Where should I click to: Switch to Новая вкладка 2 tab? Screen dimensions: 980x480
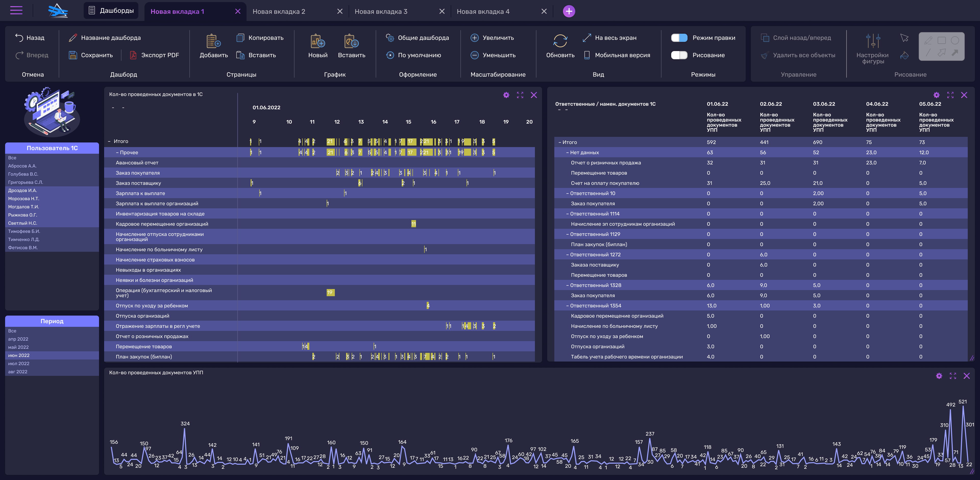[279, 11]
